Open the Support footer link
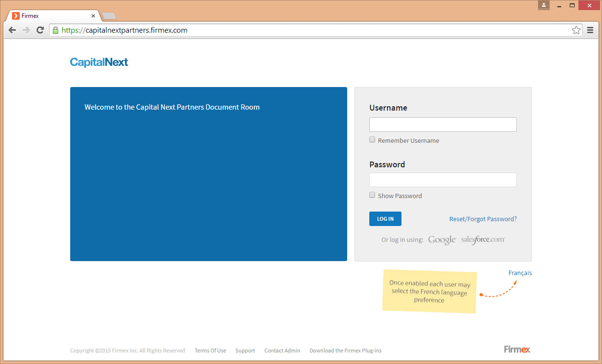The height and width of the screenshot is (364, 602). 245,351
